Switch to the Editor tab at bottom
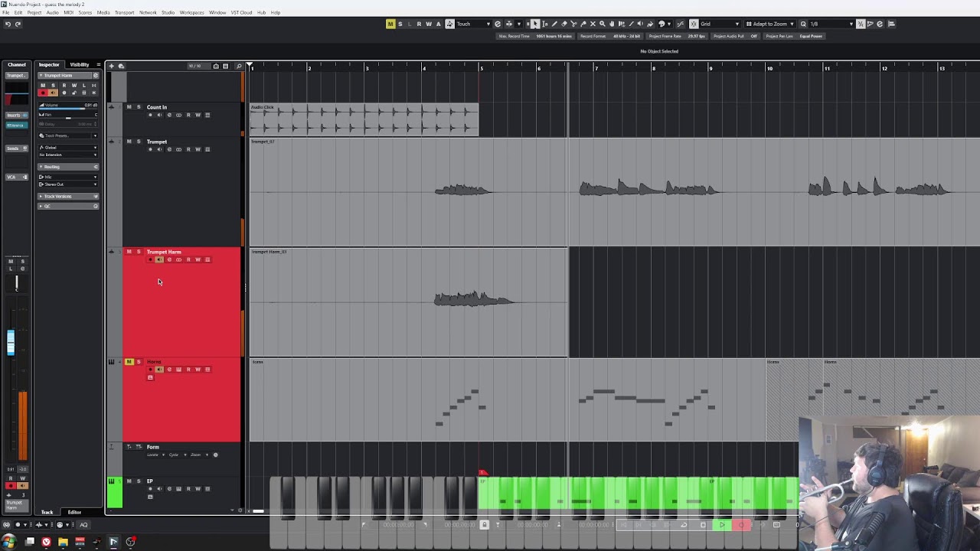 pos(74,512)
